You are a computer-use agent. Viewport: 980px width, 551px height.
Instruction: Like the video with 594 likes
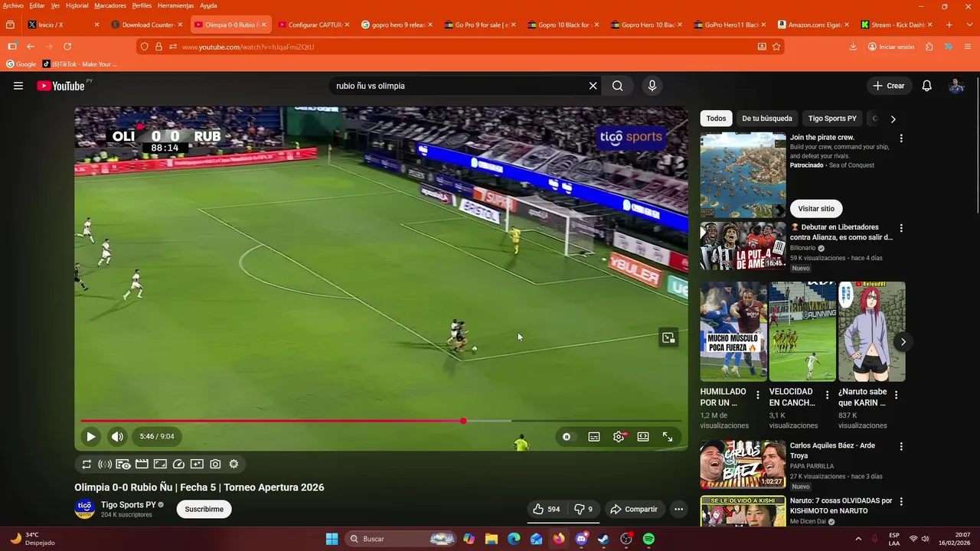(547, 509)
